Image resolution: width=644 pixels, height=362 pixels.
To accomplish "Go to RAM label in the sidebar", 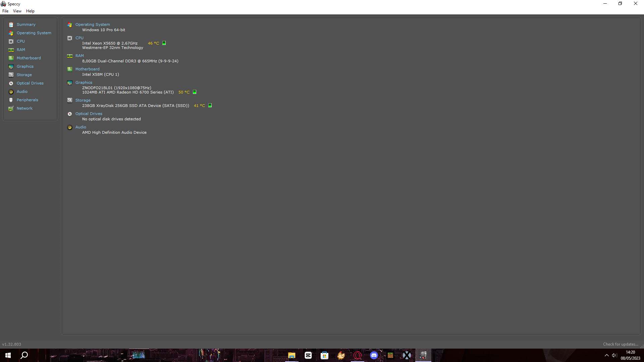I will [x=21, y=50].
